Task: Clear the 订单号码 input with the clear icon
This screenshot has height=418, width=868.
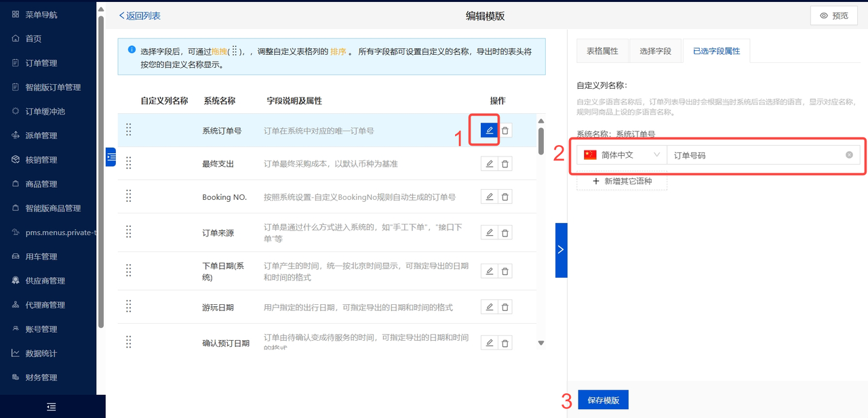Action: (849, 155)
